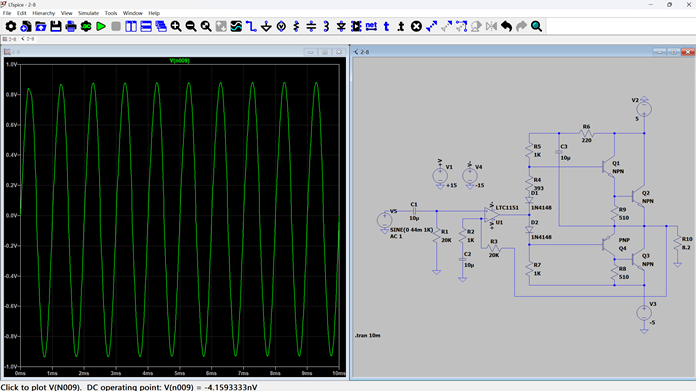
Task: Click voltage source V2 5 at top
Action: (x=644, y=109)
